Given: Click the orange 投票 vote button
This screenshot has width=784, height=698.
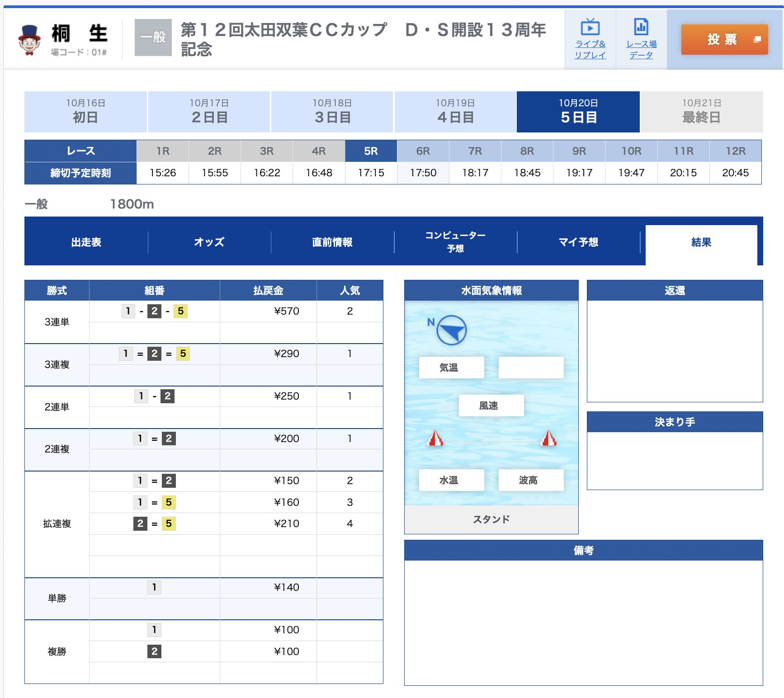Looking at the screenshot, I should 724,39.
